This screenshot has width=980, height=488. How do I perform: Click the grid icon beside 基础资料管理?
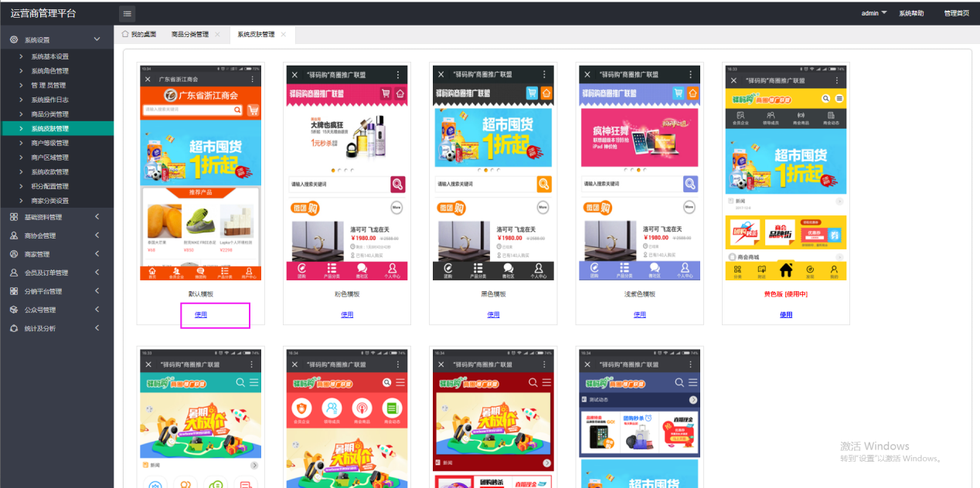coord(14,217)
